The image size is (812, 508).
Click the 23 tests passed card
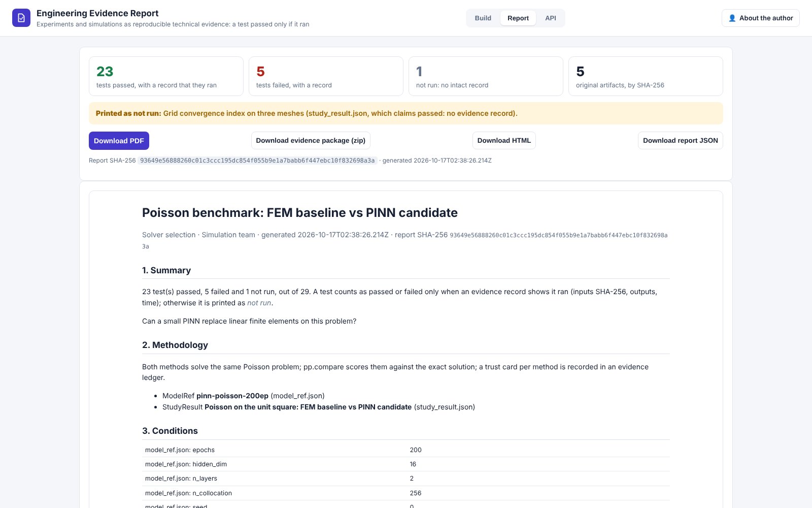[166, 76]
